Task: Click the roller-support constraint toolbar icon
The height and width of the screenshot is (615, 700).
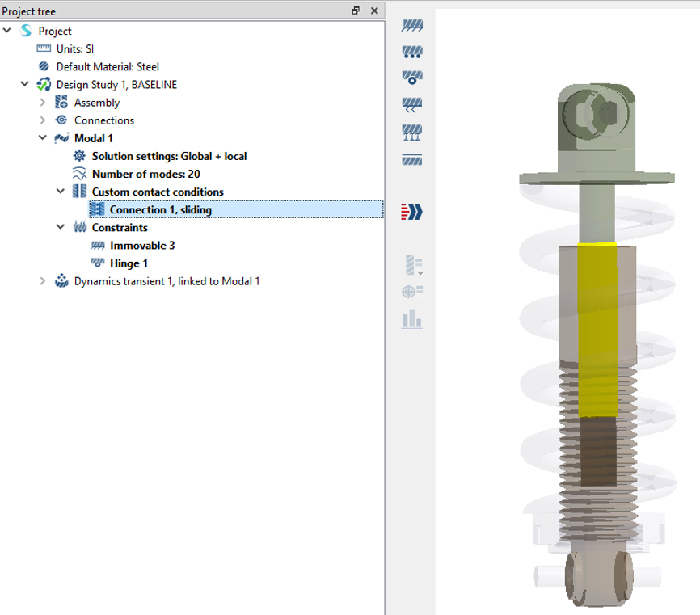Action: (x=412, y=52)
